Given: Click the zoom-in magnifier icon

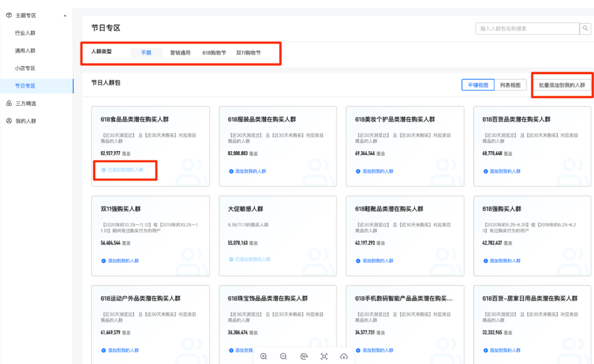Looking at the screenshot, I should coord(264,357).
